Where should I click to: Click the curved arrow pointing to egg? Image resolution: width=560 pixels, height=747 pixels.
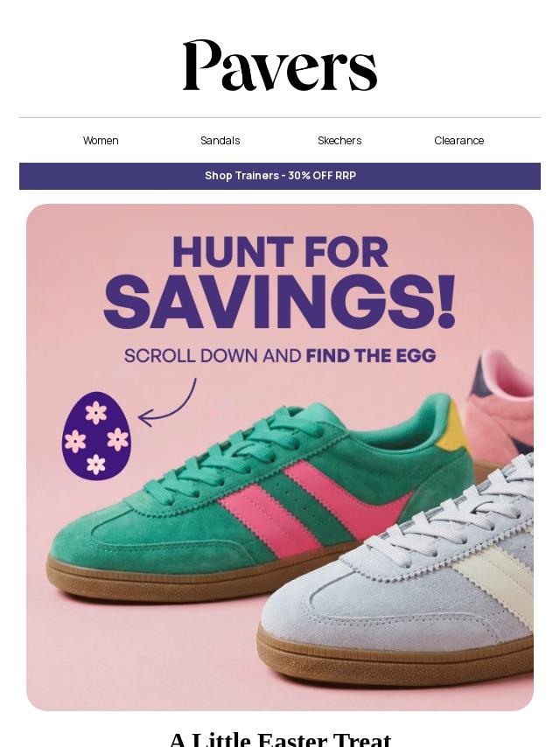pos(167,402)
